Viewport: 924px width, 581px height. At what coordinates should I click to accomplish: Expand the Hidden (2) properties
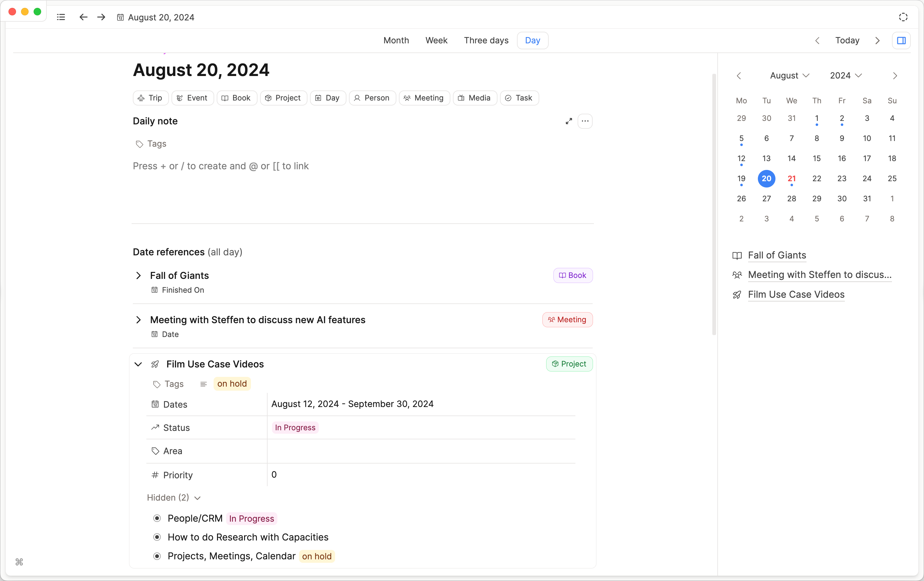(173, 498)
